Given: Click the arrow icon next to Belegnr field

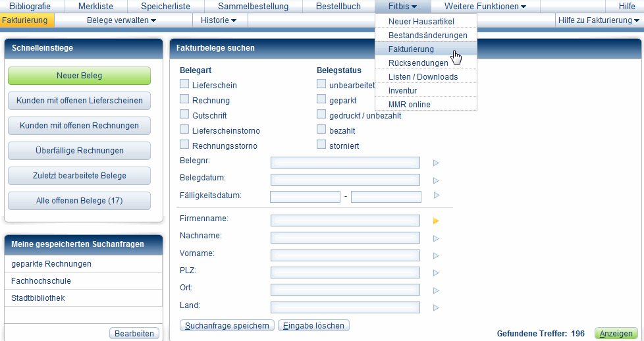Looking at the screenshot, I should tap(435, 163).
